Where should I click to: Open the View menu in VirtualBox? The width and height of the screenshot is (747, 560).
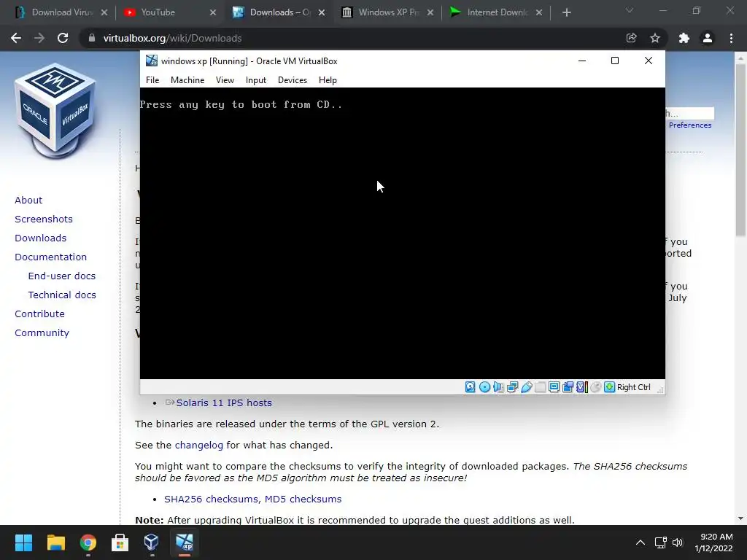click(x=225, y=80)
